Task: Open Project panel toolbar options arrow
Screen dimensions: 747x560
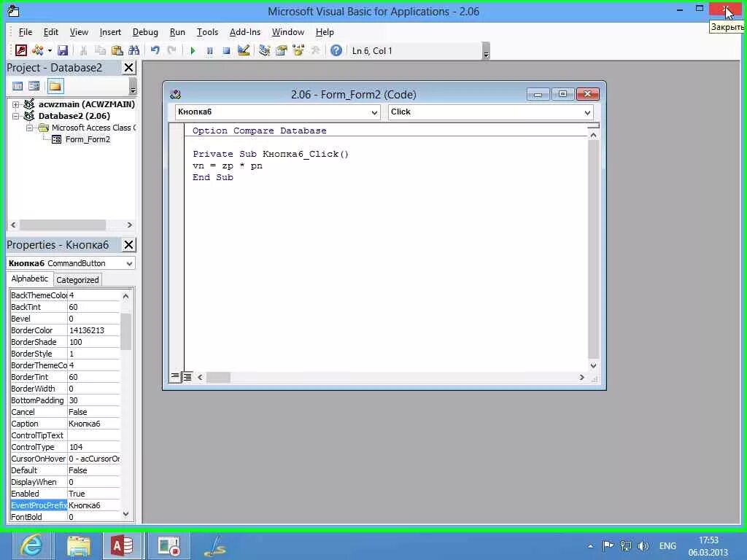Action: pos(133,87)
